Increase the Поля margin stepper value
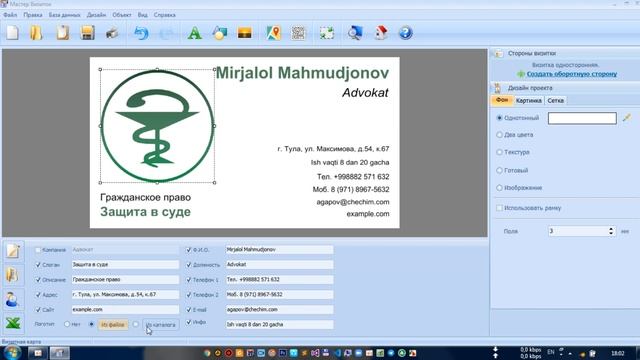 [x=611, y=229]
